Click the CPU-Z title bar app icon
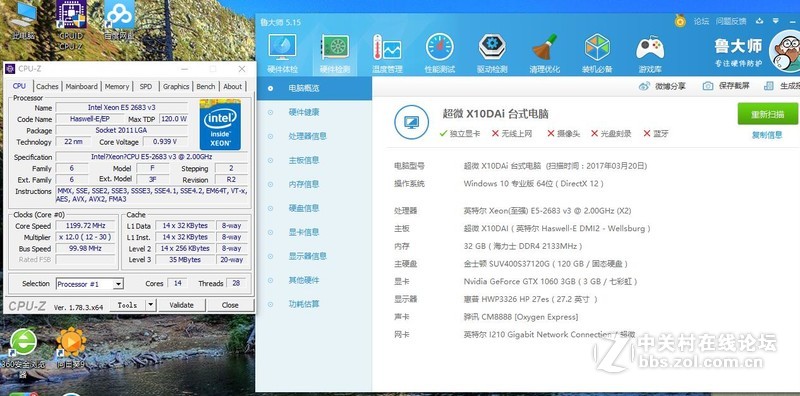The height and width of the screenshot is (396, 800). point(10,69)
